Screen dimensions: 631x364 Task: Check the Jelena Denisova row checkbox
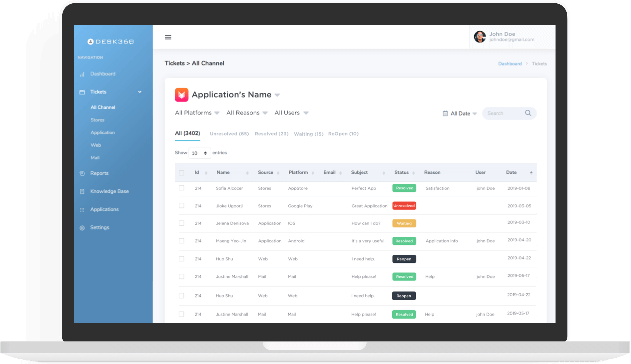click(x=182, y=223)
